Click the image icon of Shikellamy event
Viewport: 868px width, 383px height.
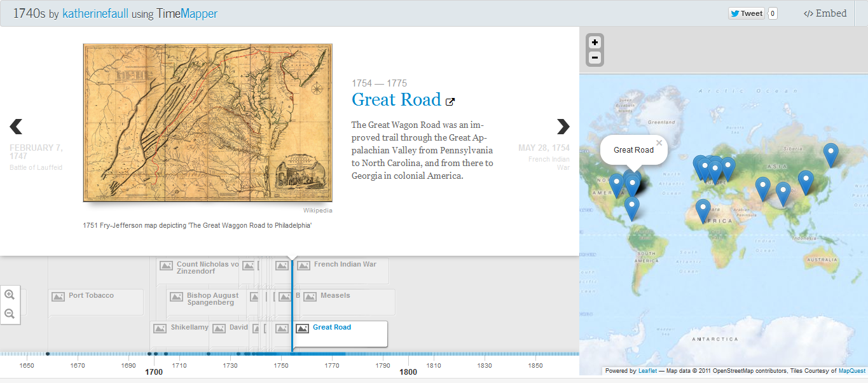tap(160, 328)
